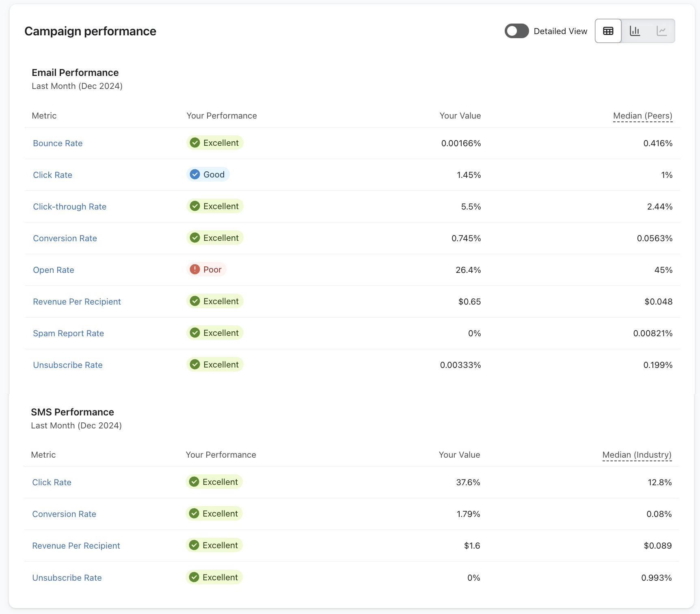Screen dimensions: 700x614
Task: Click the Excellent checkmark for email Revenue Per Recipient
Action: (x=195, y=301)
